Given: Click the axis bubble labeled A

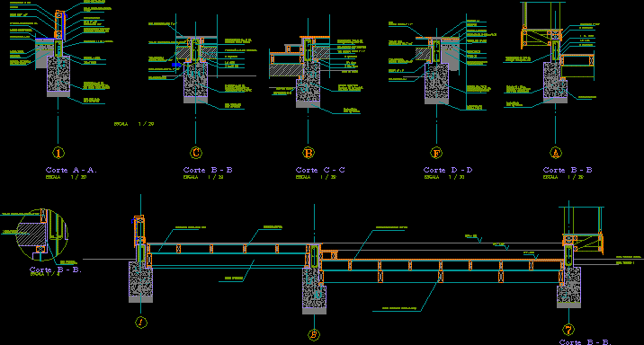Looking at the screenshot, I should 556,153.
